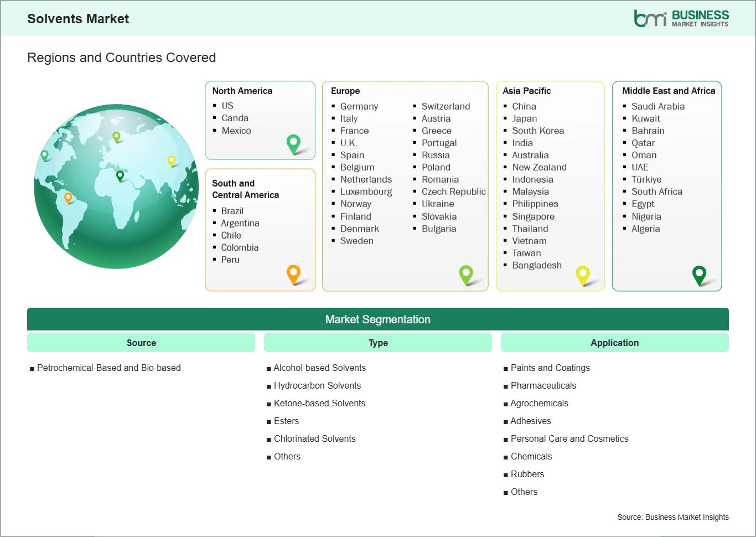
Task: Click Saudi Arabia in the country list
Action: point(657,106)
